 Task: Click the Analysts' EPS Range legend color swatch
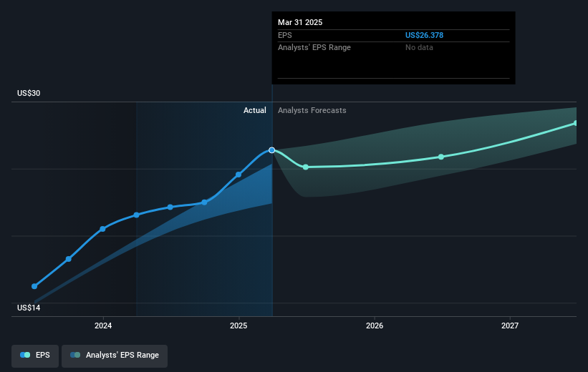tap(75, 355)
